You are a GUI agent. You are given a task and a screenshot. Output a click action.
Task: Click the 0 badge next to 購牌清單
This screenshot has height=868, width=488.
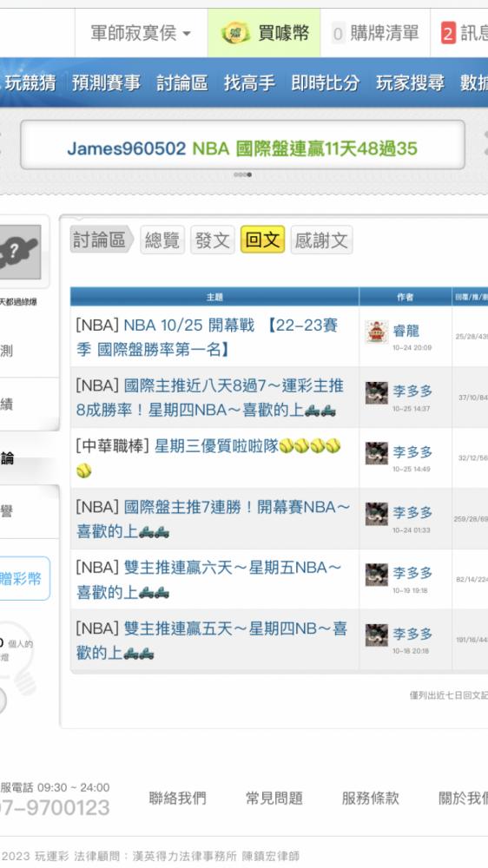coord(338,34)
